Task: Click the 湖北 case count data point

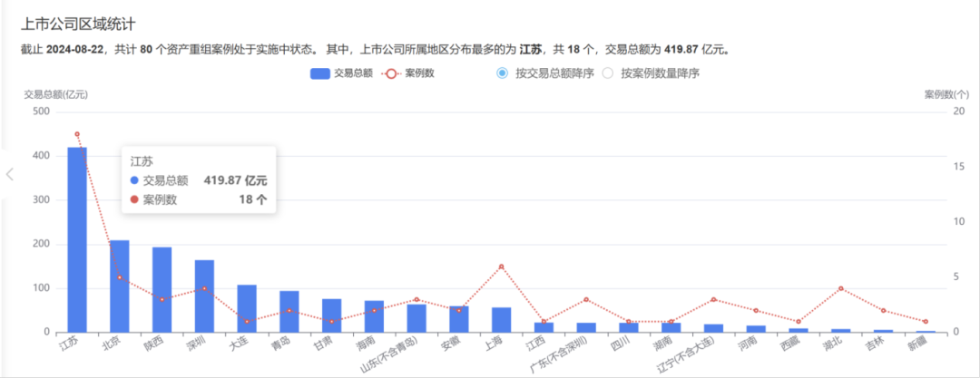Action: click(841, 288)
